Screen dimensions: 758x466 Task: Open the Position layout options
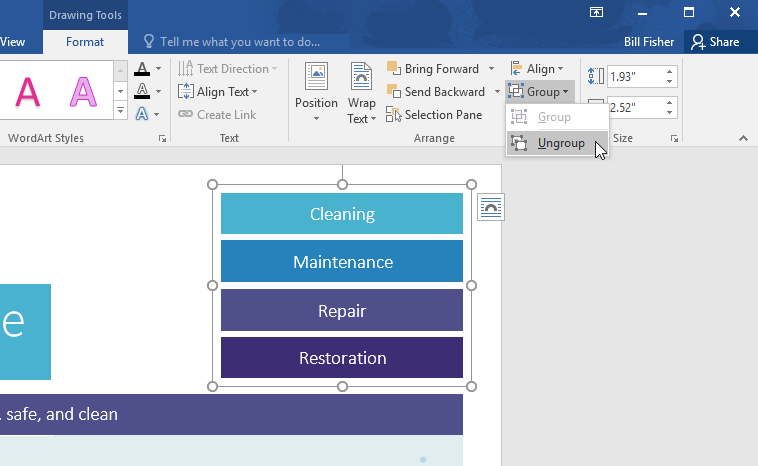[316, 92]
